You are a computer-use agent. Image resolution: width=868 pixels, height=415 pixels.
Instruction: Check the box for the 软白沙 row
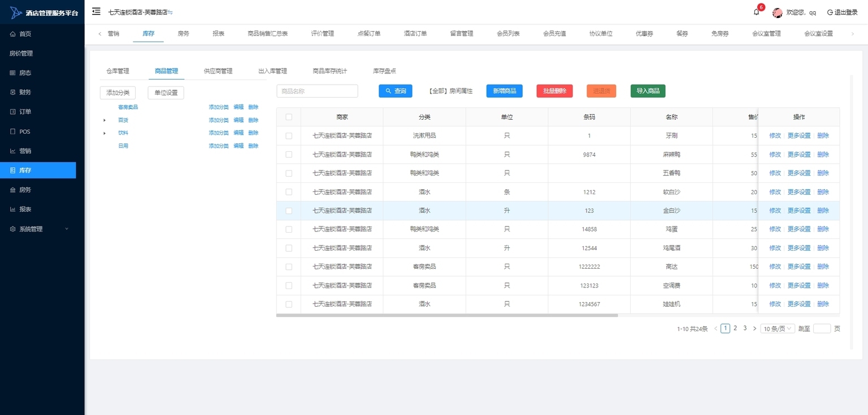click(x=289, y=192)
